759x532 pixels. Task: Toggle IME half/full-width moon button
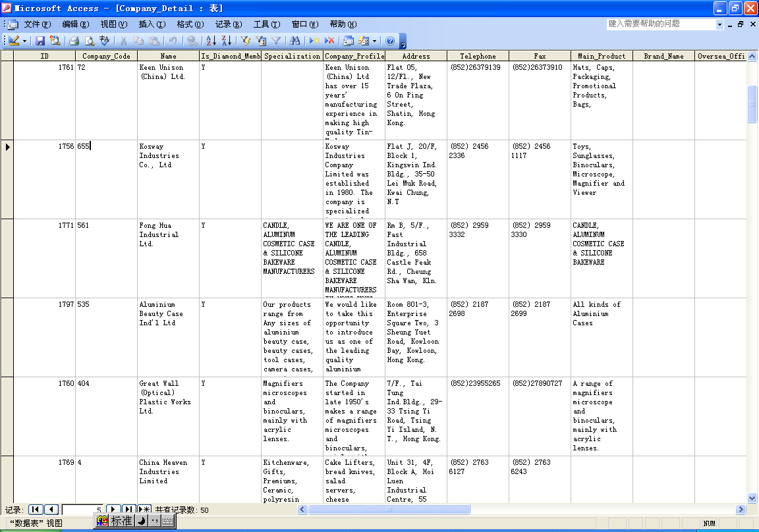140,521
